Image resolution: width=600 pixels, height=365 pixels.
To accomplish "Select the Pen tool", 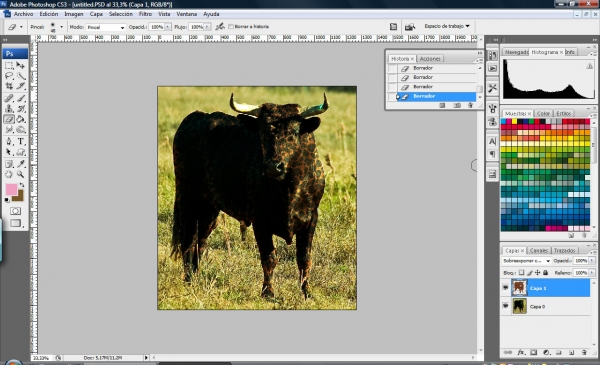I will (9, 142).
